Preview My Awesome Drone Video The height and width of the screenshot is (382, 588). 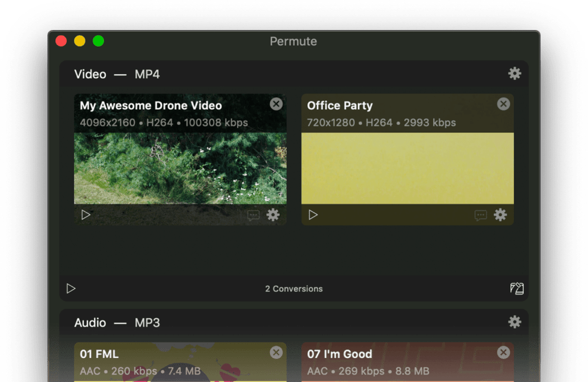[86, 214]
